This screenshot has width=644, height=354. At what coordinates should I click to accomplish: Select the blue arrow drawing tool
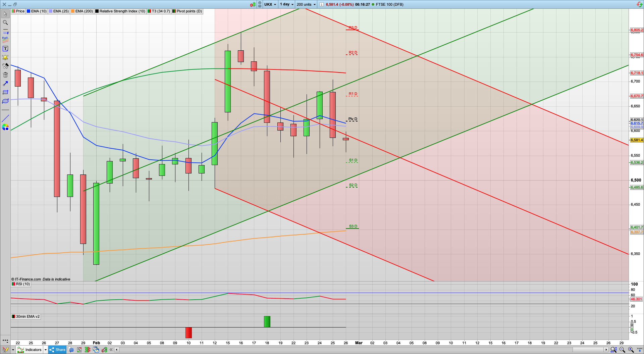tap(5, 84)
